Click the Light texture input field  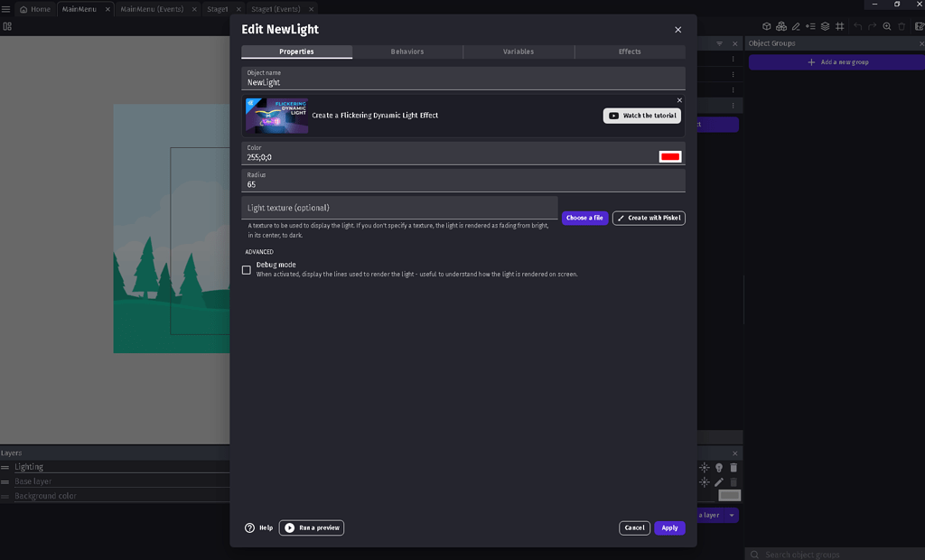pos(397,207)
